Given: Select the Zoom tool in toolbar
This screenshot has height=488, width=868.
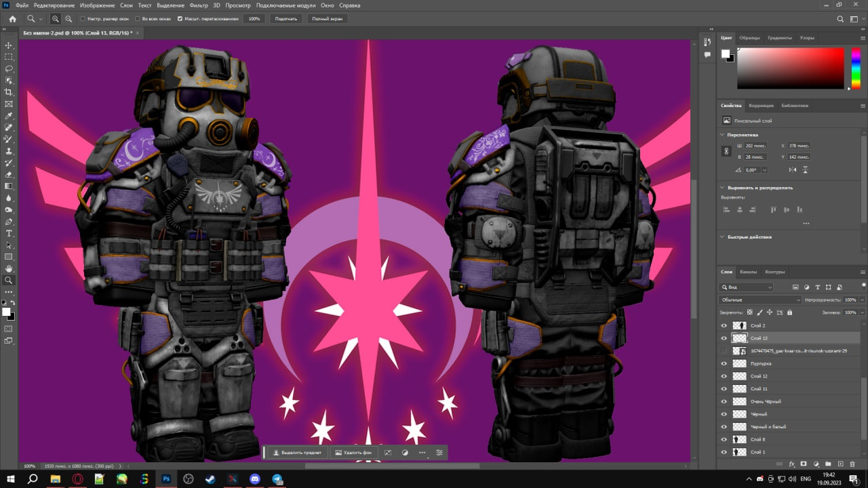Looking at the screenshot, I should pos(9,280).
